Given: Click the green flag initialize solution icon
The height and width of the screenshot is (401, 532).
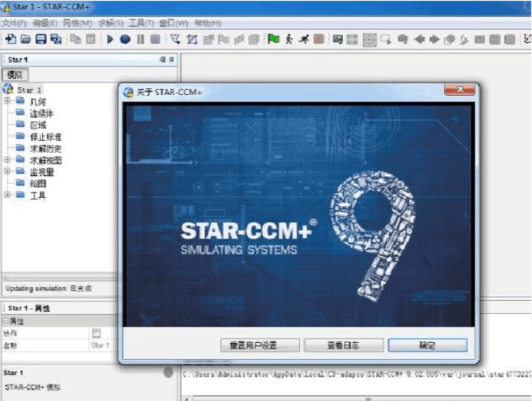Looking at the screenshot, I should pyautogui.click(x=273, y=39).
